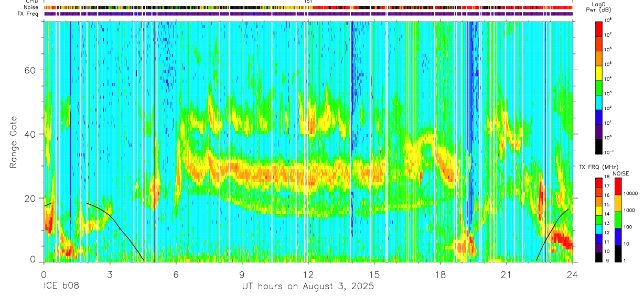Click the '16' TX FRQ scale label

[608, 195]
